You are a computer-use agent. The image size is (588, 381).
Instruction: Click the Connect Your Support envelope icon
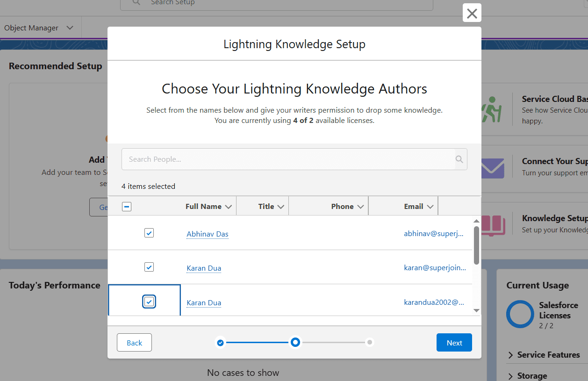pos(492,168)
